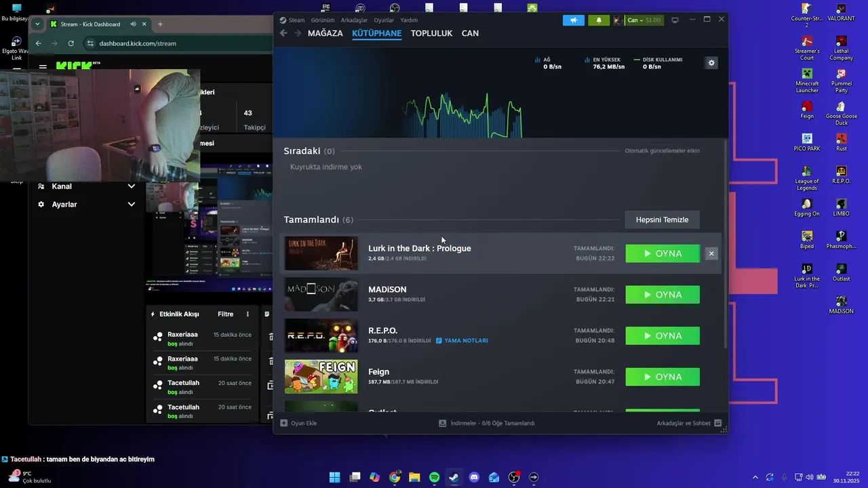Click the Steam Big Picture monitor icon
The image size is (868, 488).
tap(675, 20)
